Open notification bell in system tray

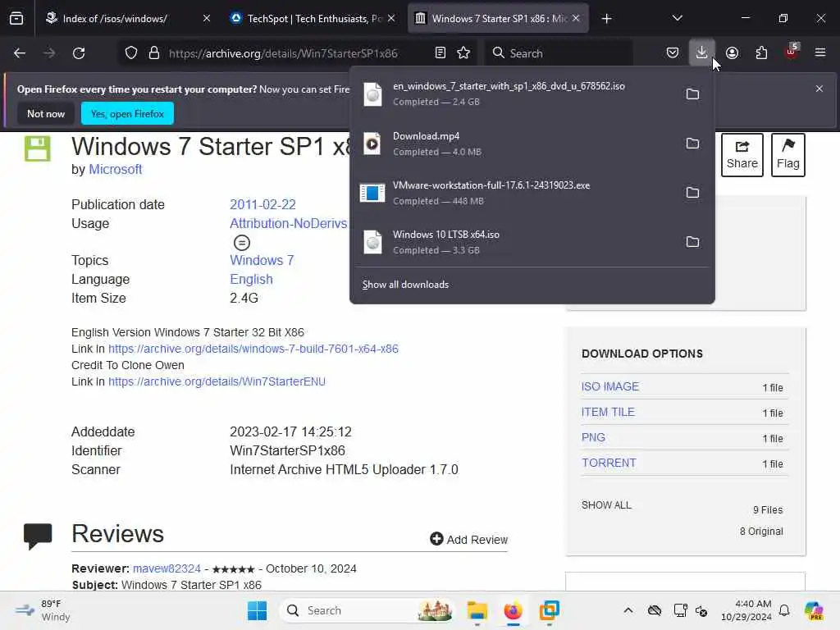pos(784,610)
